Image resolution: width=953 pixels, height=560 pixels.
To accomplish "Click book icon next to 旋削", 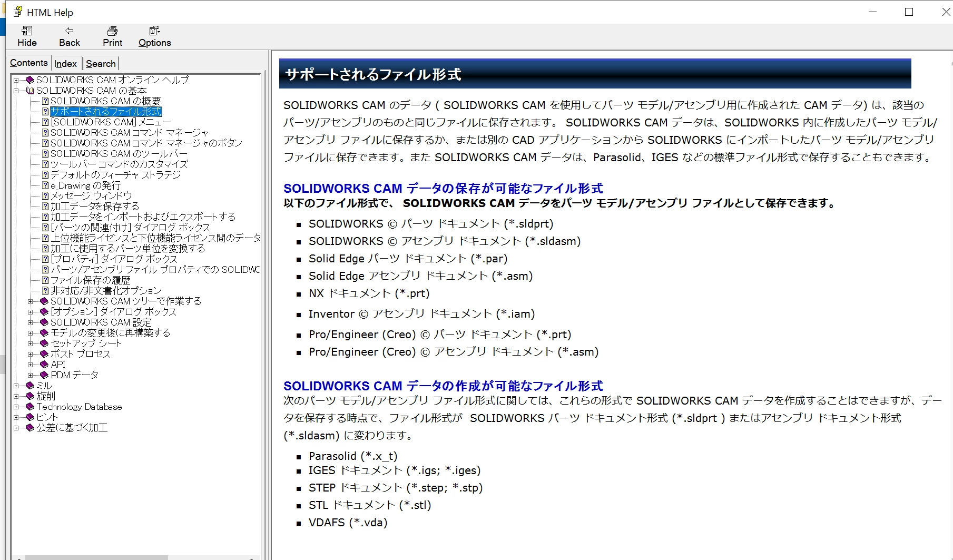I will pyautogui.click(x=30, y=396).
